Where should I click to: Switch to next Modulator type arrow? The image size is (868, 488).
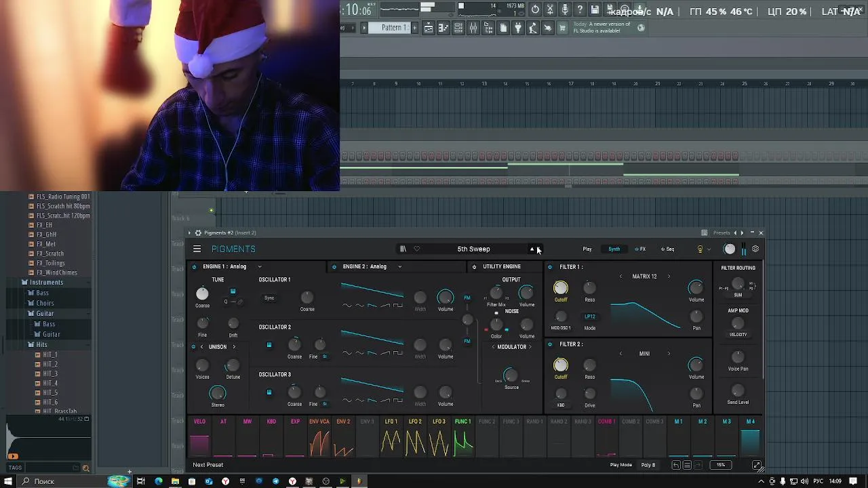(530, 347)
